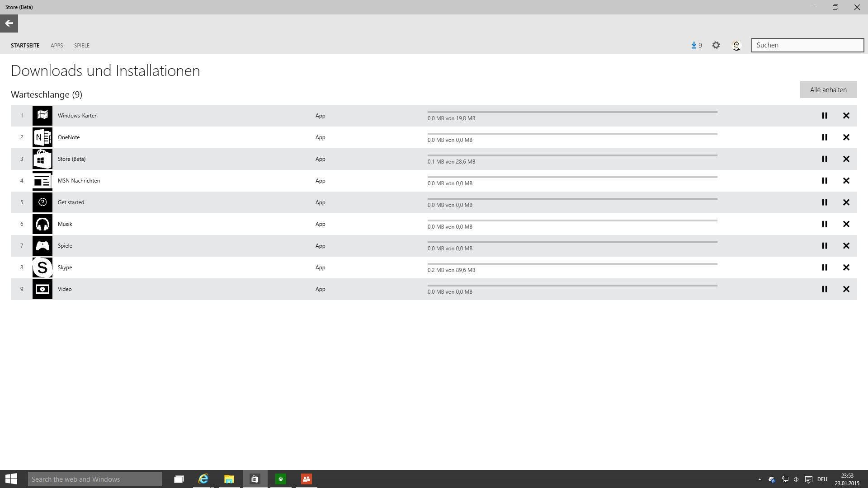
Task: Click the Store (Beta) app icon in list
Action: click(42, 159)
